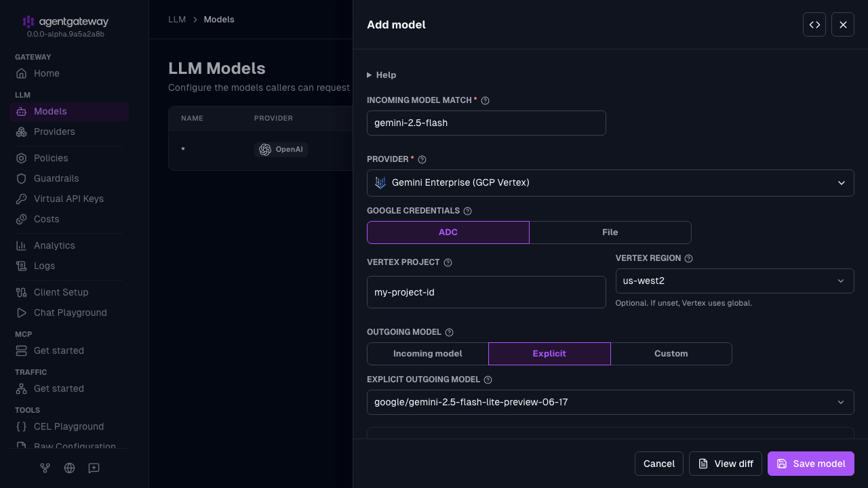Click the Policies hexagon icon
The image size is (868, 488).
point(22,158)
